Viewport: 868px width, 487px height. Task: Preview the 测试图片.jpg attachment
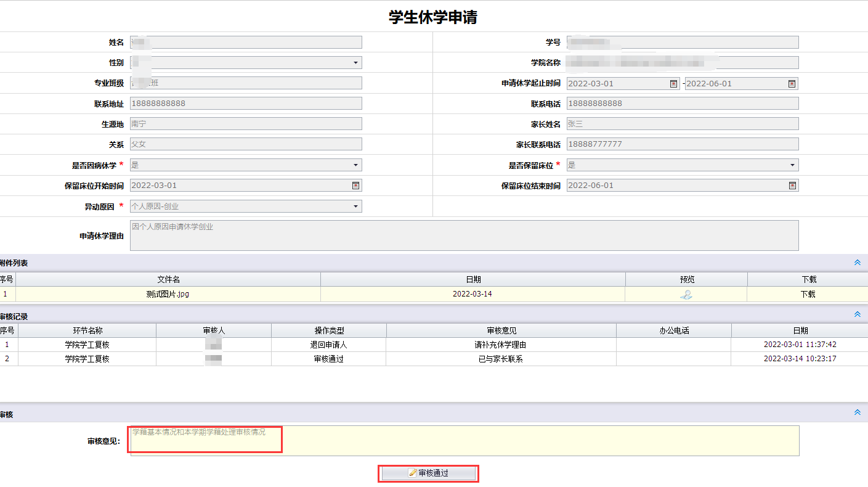686,295
